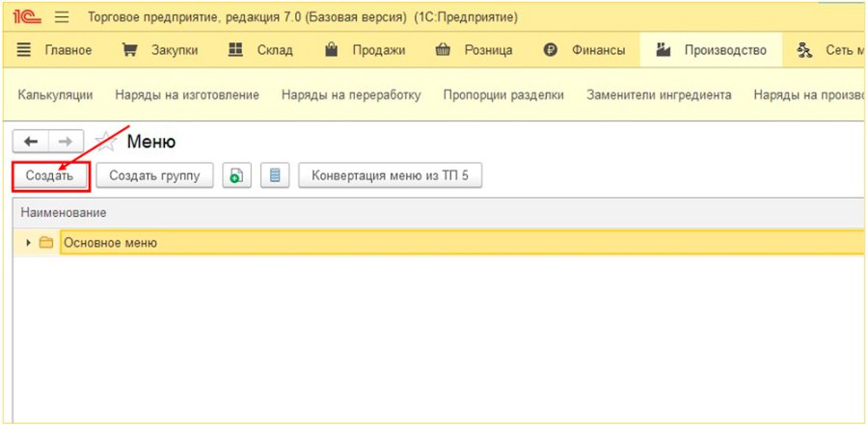The height and width of the screenshot is (425, 868).
Task: Click the shopping bag icon of Продажи
Action: [x=332, y=50]
